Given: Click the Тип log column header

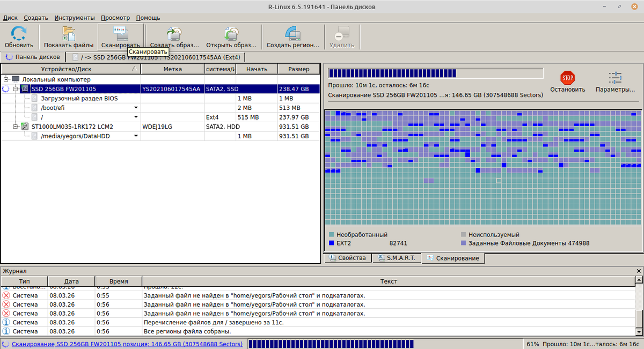Looking at the screenshot, I should click(25, 281).
